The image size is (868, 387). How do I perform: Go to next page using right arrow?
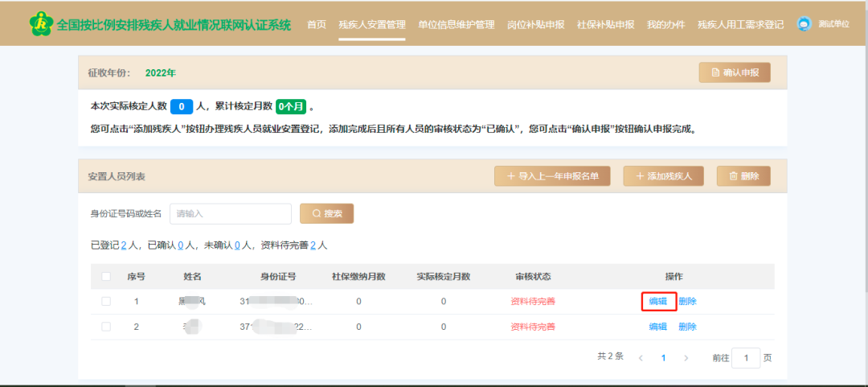pos(686,358)
